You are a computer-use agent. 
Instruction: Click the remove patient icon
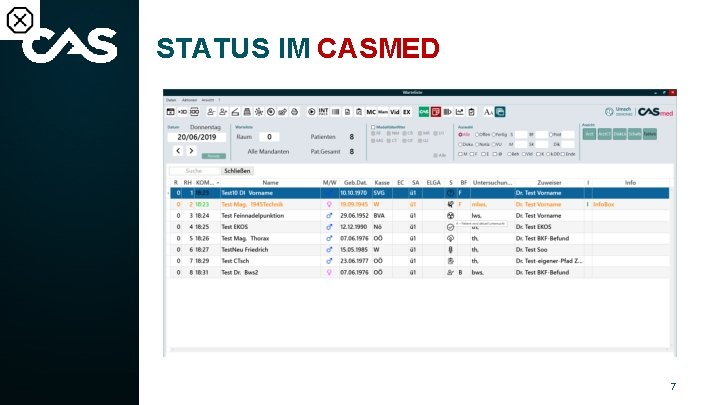[x=211, y=112]
